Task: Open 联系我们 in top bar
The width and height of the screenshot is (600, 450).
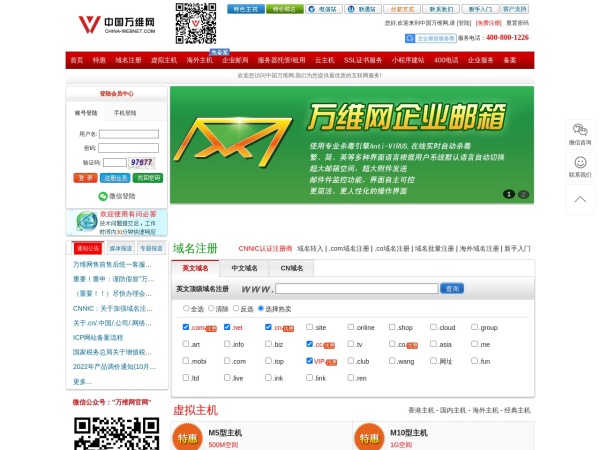Action: click(x=441, y=9)
